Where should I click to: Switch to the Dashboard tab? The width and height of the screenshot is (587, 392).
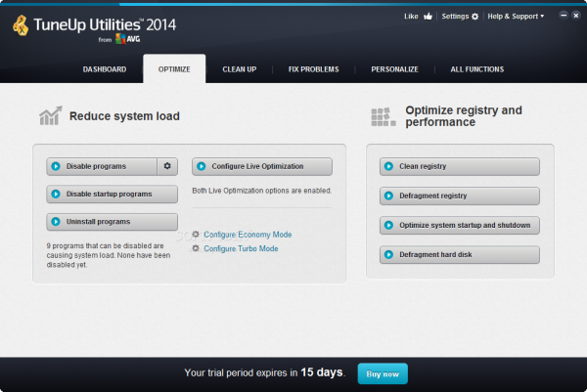(x=105, y=69)
